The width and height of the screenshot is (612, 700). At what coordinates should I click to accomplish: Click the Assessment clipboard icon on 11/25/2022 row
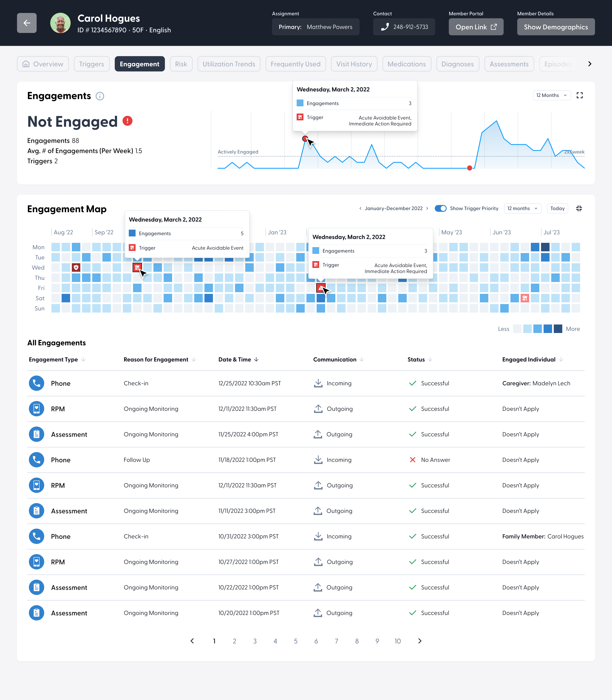36,434
